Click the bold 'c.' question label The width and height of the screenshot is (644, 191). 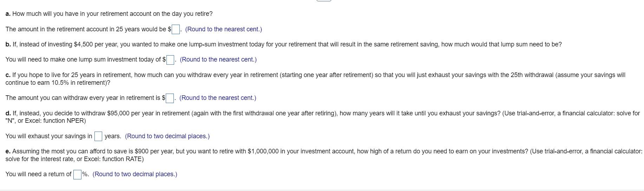8,75
